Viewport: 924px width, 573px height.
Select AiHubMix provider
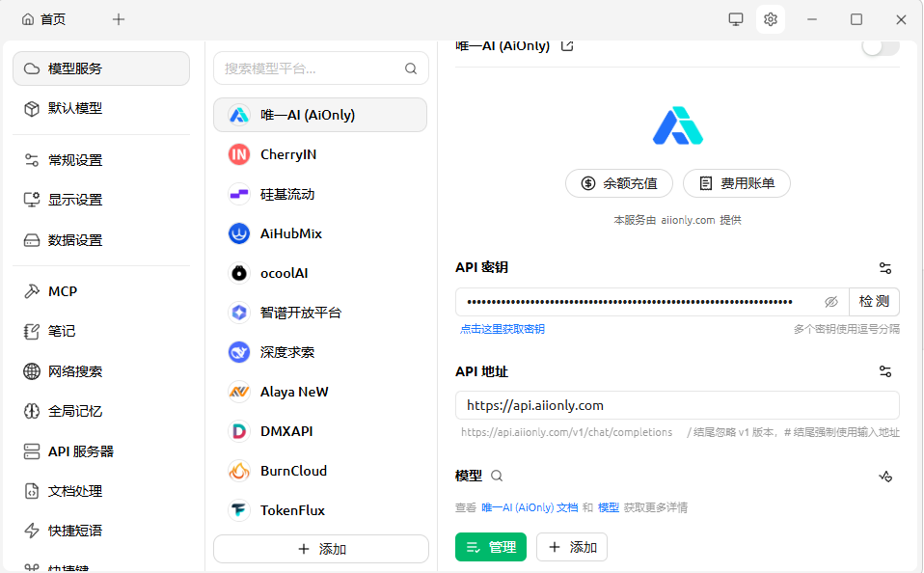click(320, 233)
